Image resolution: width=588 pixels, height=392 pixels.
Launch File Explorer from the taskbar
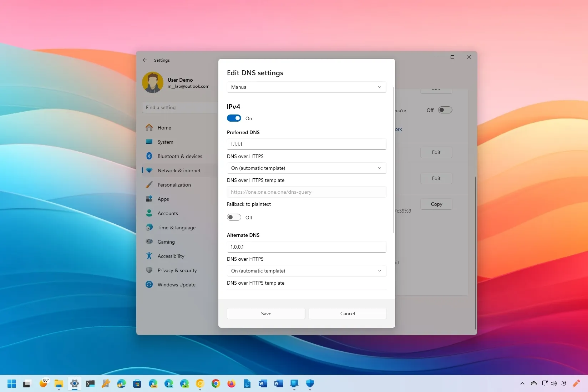59,383
